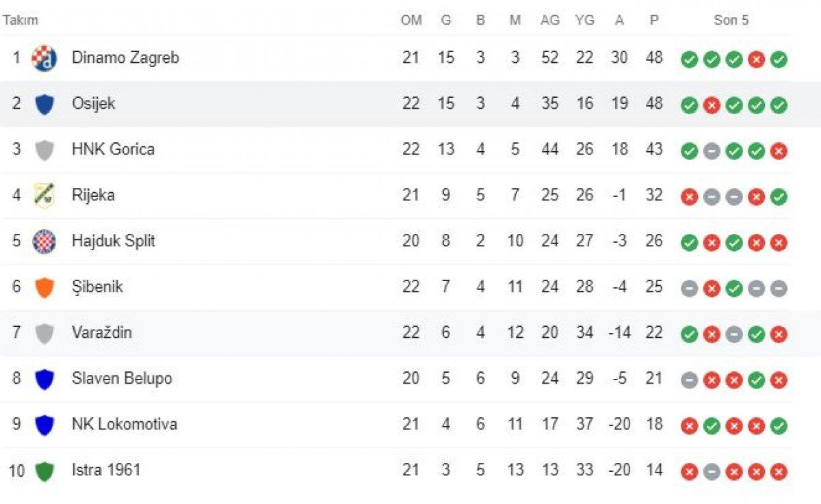Click the OM column header
This screenshot has width=821, height=504.
[411, 21]
